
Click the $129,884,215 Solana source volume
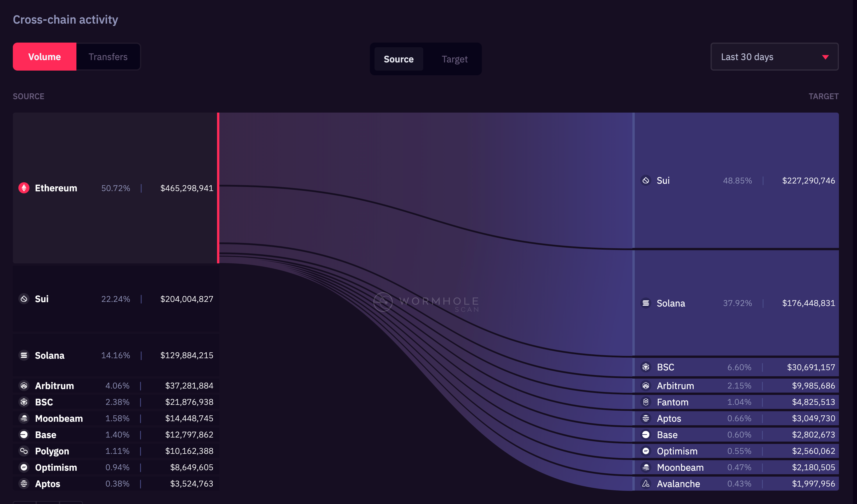[187, 355]
